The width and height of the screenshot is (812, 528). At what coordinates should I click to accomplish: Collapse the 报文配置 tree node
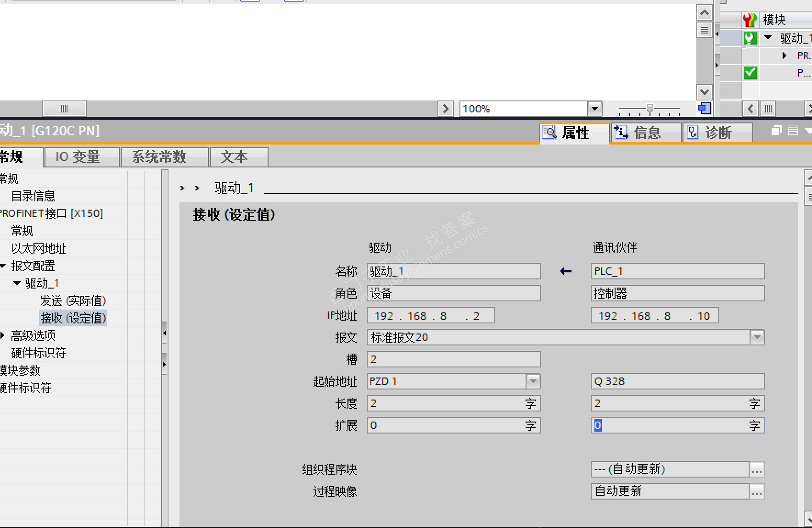click(3, 266)
